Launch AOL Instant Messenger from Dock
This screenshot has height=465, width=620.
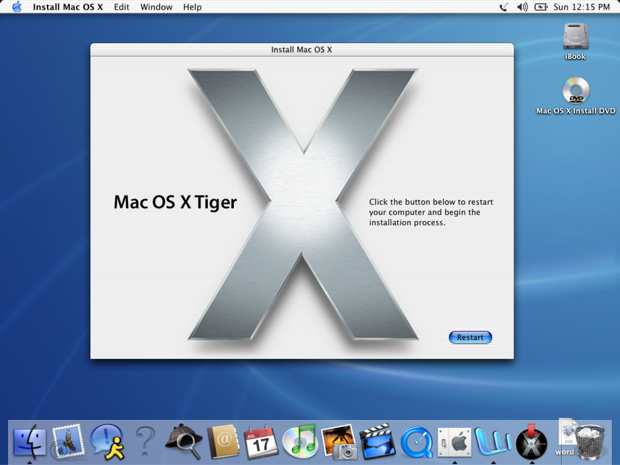(107, 442)
